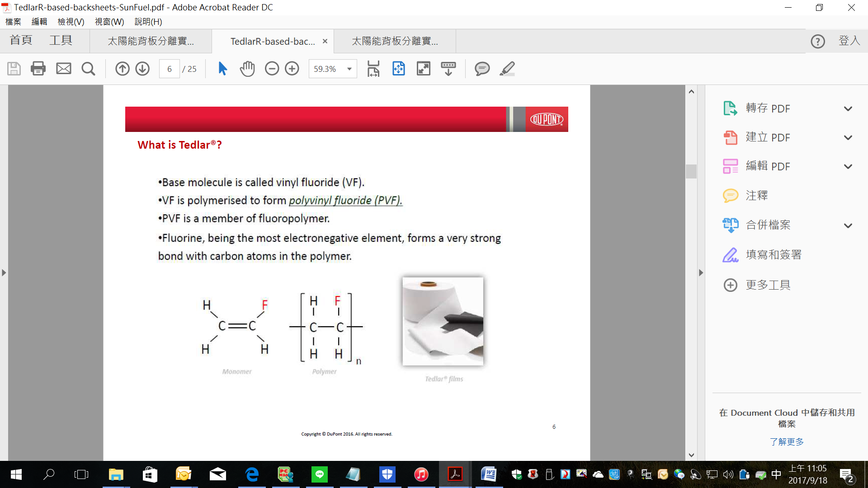Screen dimensions: 868x488
Task: Switch to full screen mode icon
Action: (x=423, y=69)
